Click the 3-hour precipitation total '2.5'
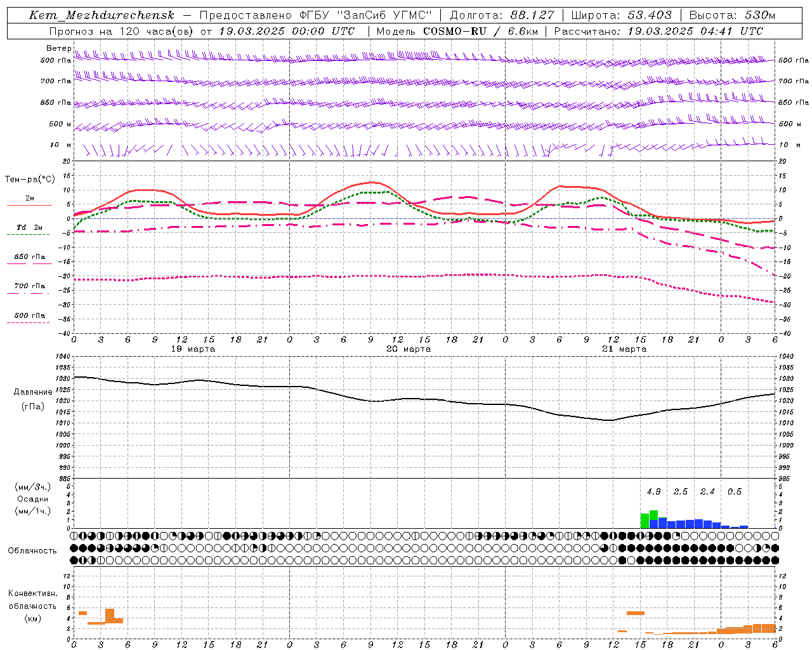 [681, 492]
